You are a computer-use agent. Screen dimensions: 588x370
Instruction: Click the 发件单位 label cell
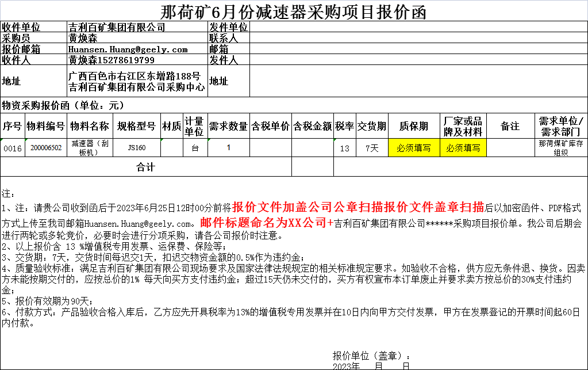click(229, 27)
